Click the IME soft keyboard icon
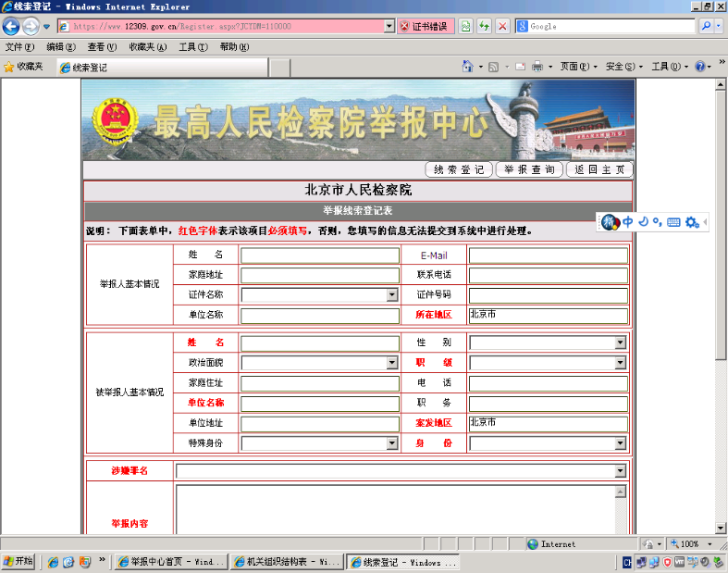Viewport: 728px width, 573px height. pos(673,222)
